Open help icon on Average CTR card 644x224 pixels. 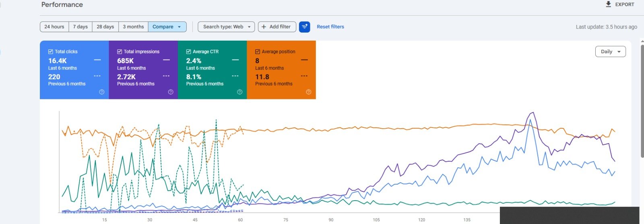[240, 92]
